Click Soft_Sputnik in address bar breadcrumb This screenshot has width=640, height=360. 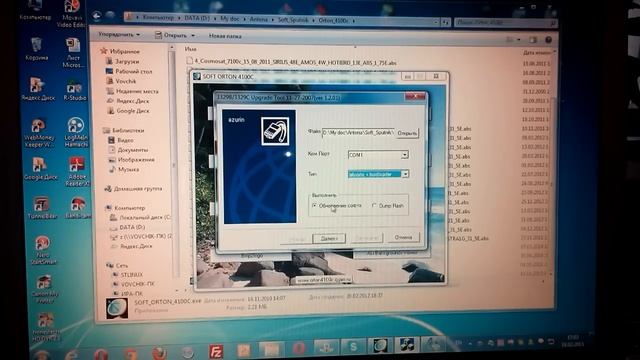[293, 20]
